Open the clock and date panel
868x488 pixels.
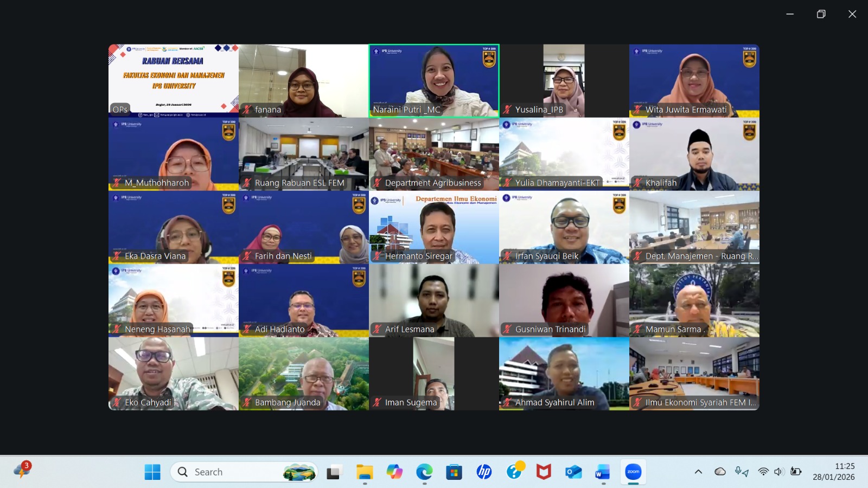834,472
